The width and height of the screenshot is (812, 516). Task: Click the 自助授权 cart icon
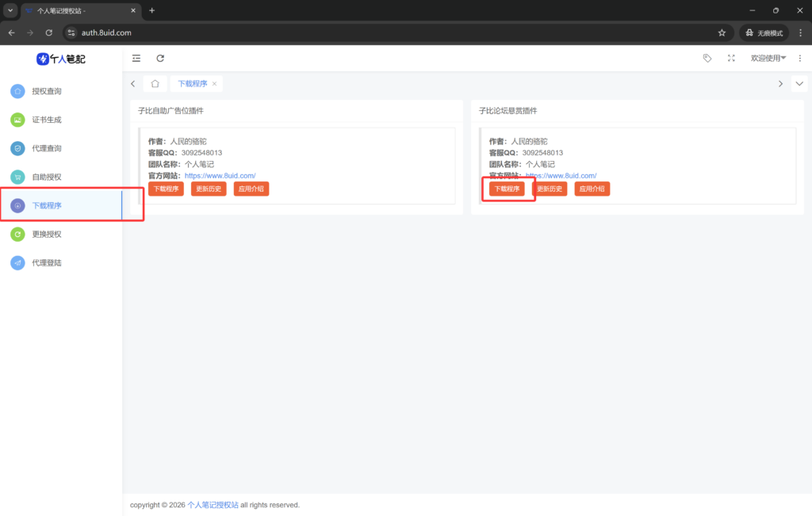17,177
